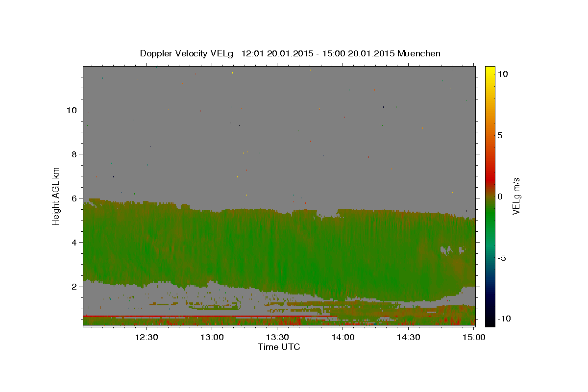The height and width of the screenshot is (392, 588).
Task: Click the 'VELg m/s' colorbar label
Action: tap(516, 196)
